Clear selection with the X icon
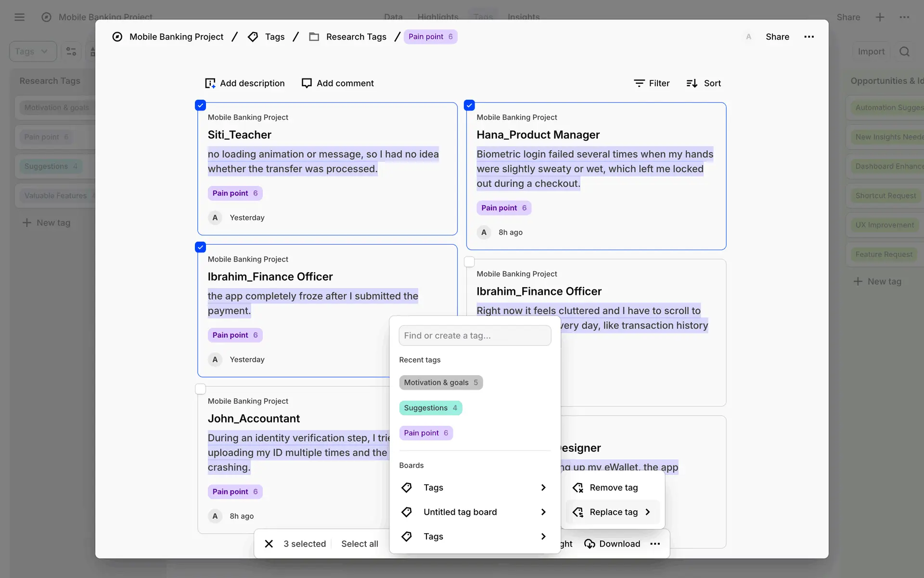 pyautogui.click(x=269, y=544)
